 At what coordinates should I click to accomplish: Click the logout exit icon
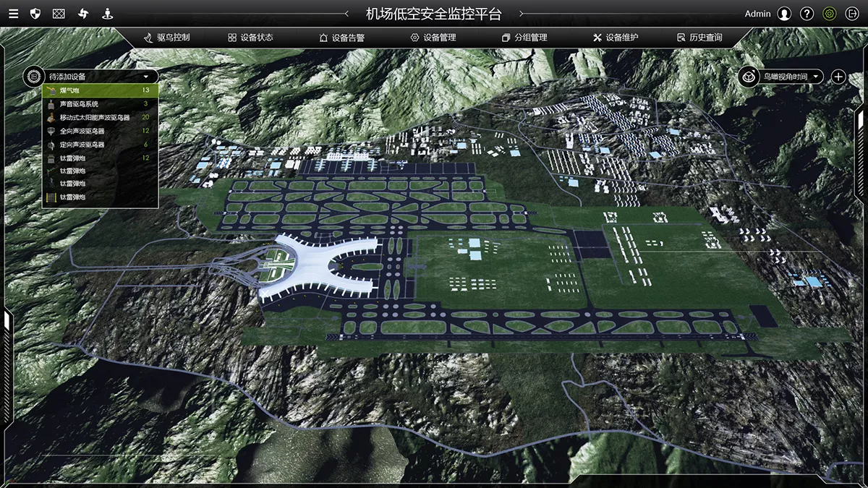[x=851, y=14]
